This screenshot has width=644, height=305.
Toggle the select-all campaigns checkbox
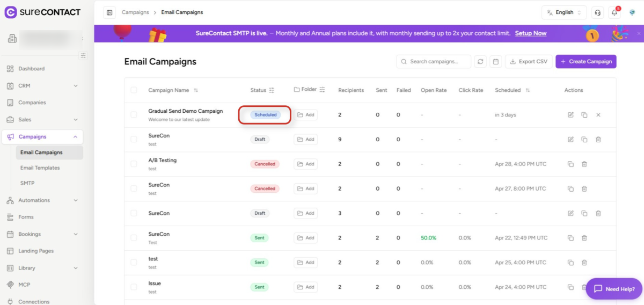pyautogui.click(x=134, y=90)
